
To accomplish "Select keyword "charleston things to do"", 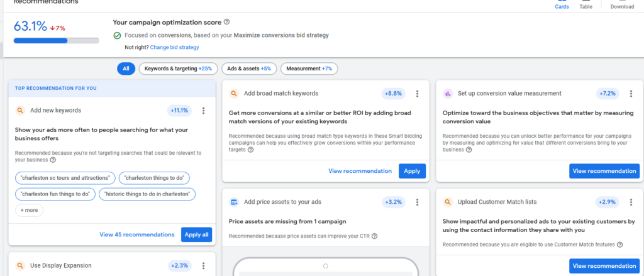I will click(x=155, y=179).
